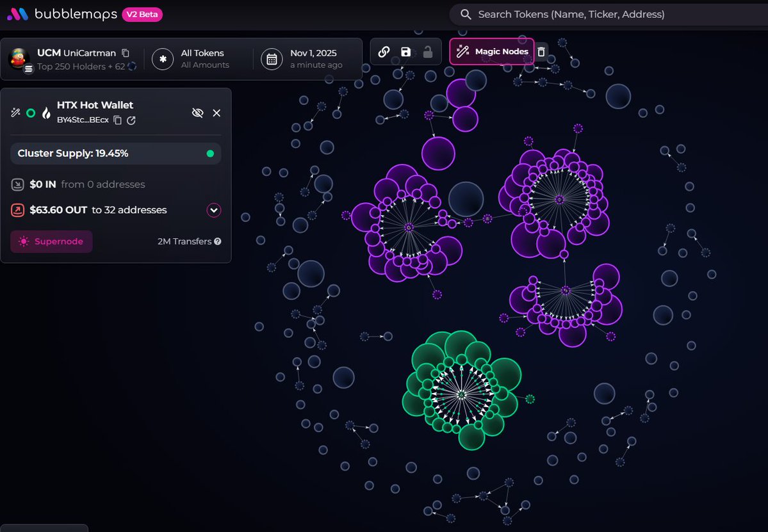Click the unlock padlock icon

(427, 52)
